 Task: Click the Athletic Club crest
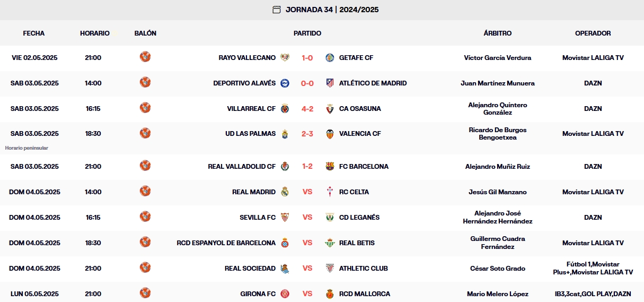(x=330, y=269)
